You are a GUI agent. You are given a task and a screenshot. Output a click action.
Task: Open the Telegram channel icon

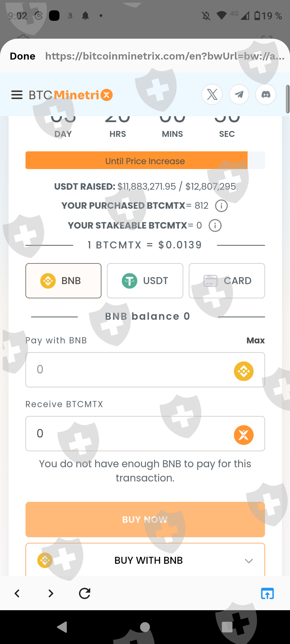coord(239,94)
